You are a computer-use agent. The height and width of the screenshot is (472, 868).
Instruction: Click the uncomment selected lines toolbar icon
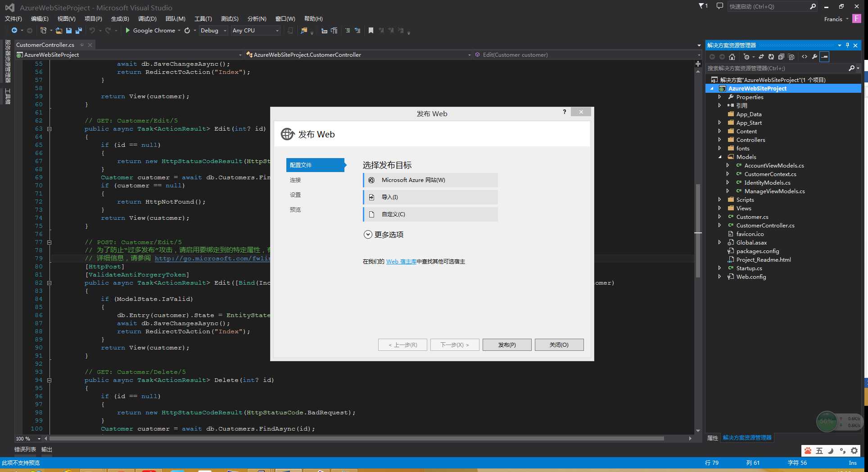tap(357, 31)
